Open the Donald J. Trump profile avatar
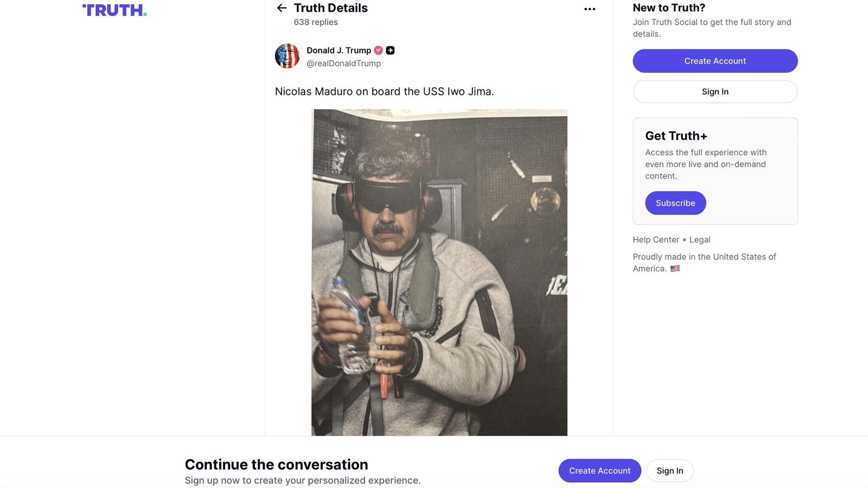Viewport: 868px width, 488px height. tap(287, 56)
